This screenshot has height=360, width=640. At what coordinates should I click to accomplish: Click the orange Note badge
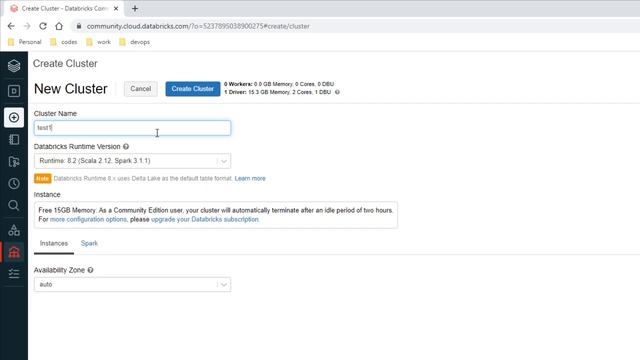pos(42,178)
